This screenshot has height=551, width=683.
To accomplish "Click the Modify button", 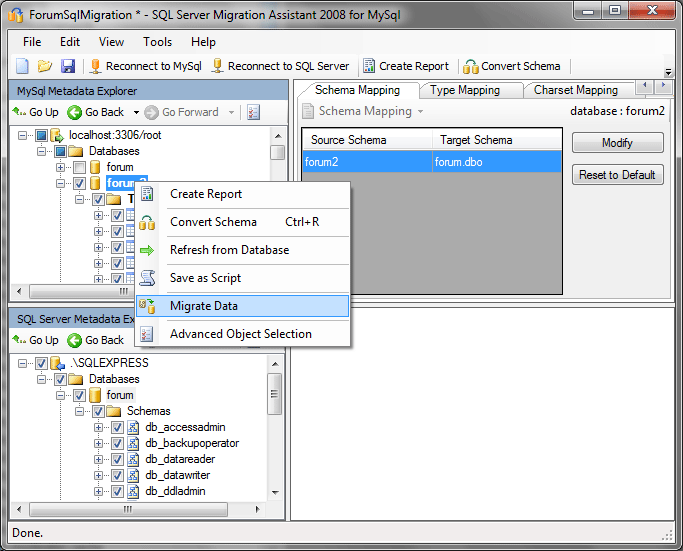I will 617,143.
